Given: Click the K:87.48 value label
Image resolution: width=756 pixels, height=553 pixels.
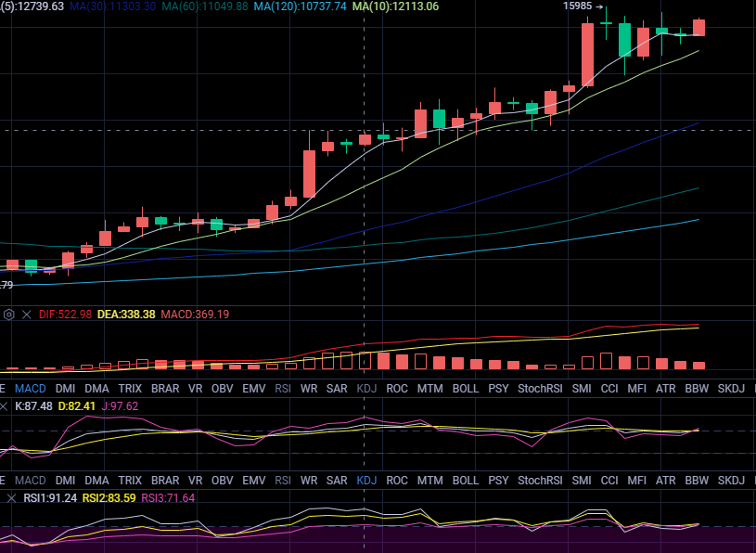Looking at the screenshot, I should click(33, 406).
